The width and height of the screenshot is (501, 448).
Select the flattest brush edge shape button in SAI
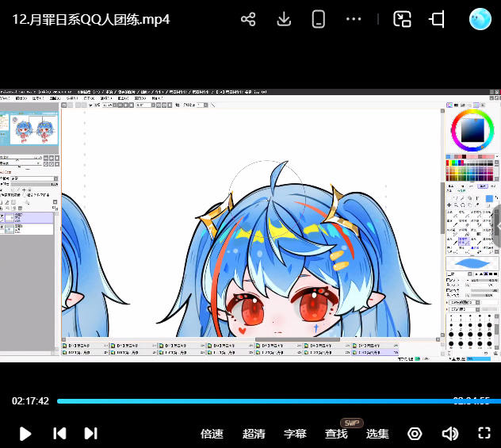(x=495, y=274)
